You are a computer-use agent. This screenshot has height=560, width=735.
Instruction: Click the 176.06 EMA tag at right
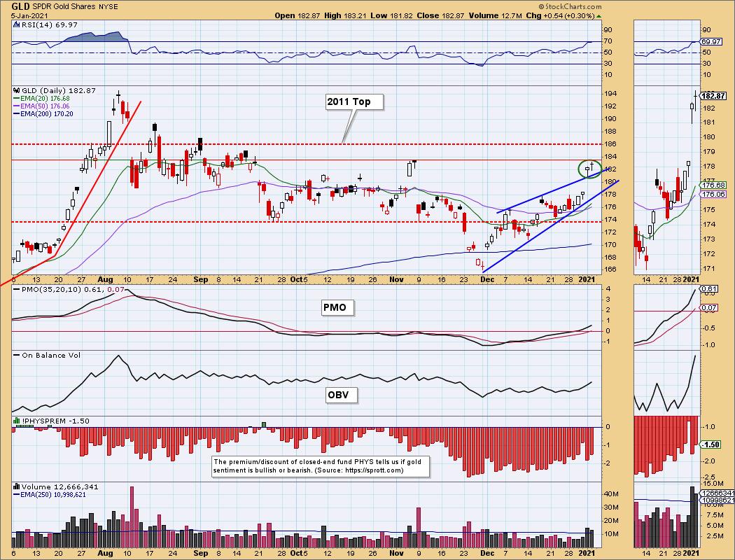(715, 194)
